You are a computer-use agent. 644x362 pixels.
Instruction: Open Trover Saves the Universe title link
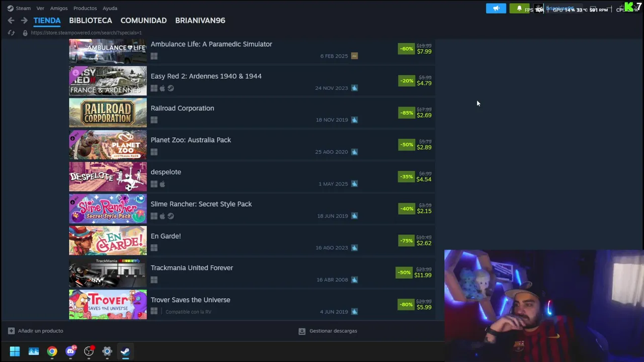point(190,300)
